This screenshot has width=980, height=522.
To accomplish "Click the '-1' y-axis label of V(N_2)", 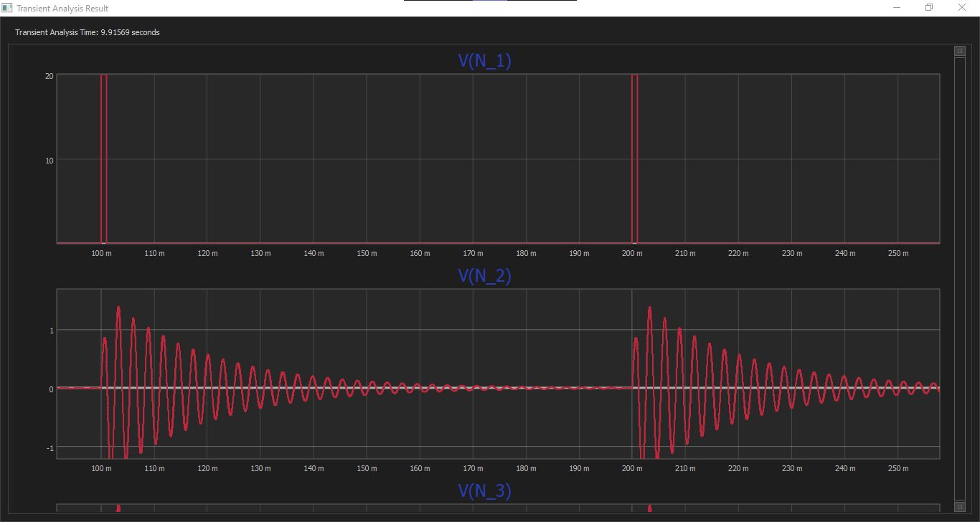I will [50, 448].
